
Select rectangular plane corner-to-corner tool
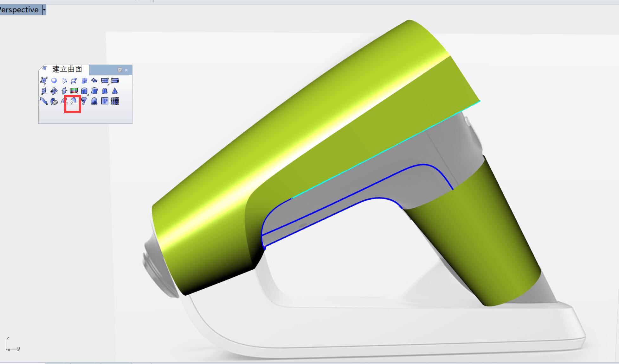click(x=105, y=81)
